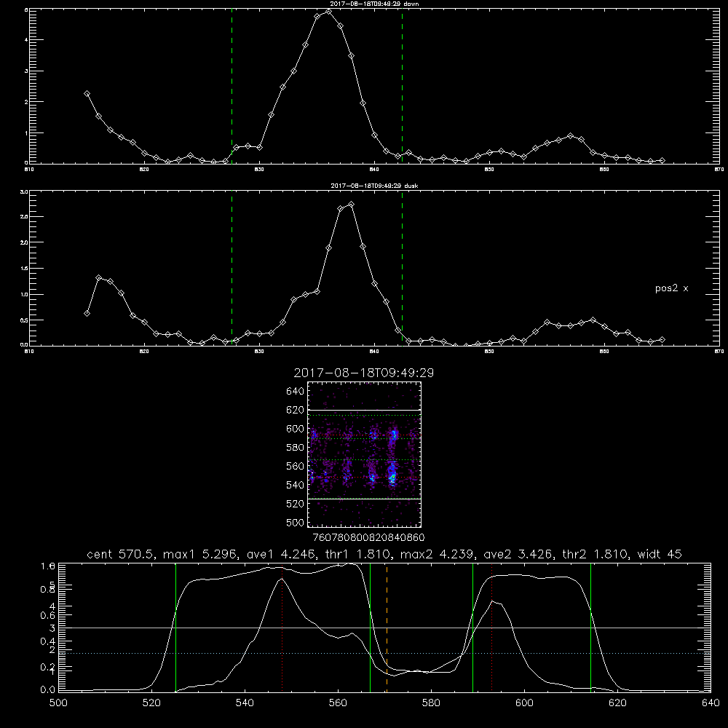Click the horizontal dotted threshold line in the bottom plot

(384, 653)
